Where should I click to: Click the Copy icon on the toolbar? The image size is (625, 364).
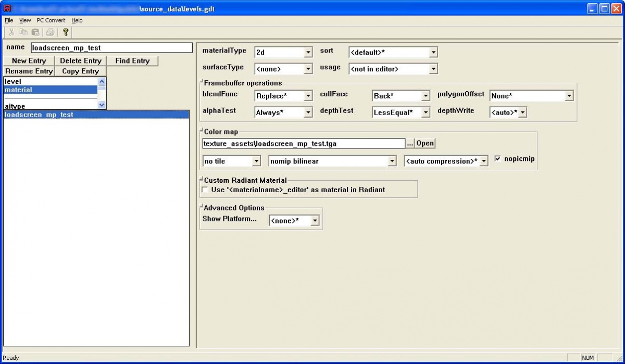pyautogui.click(x=23, y=32)
